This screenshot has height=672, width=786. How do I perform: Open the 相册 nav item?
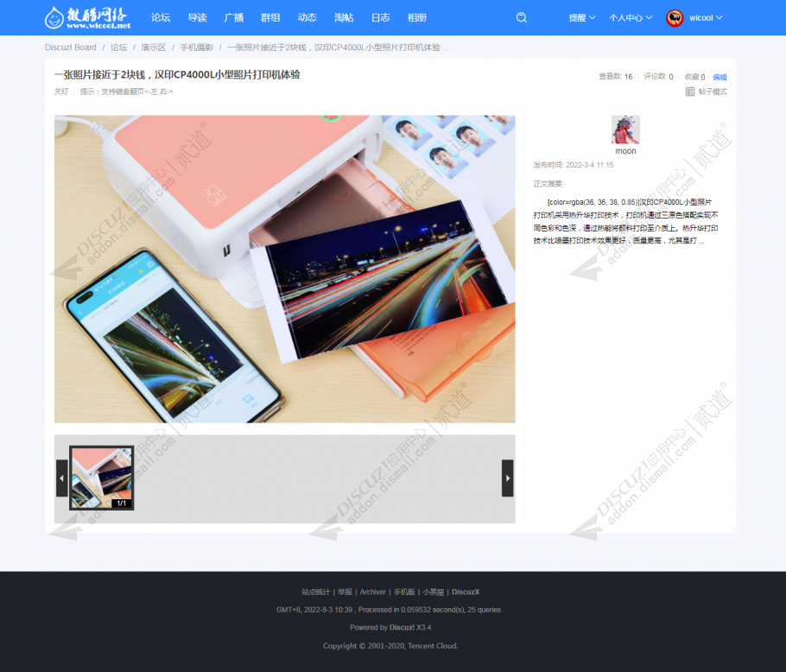point(416,17)
